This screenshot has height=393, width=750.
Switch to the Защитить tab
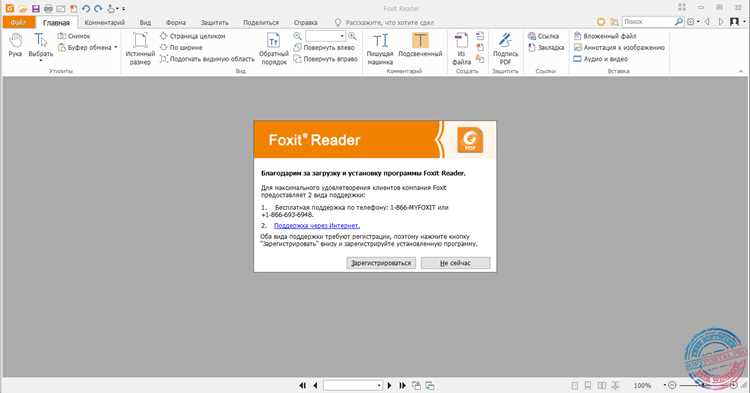click(214, 22)
